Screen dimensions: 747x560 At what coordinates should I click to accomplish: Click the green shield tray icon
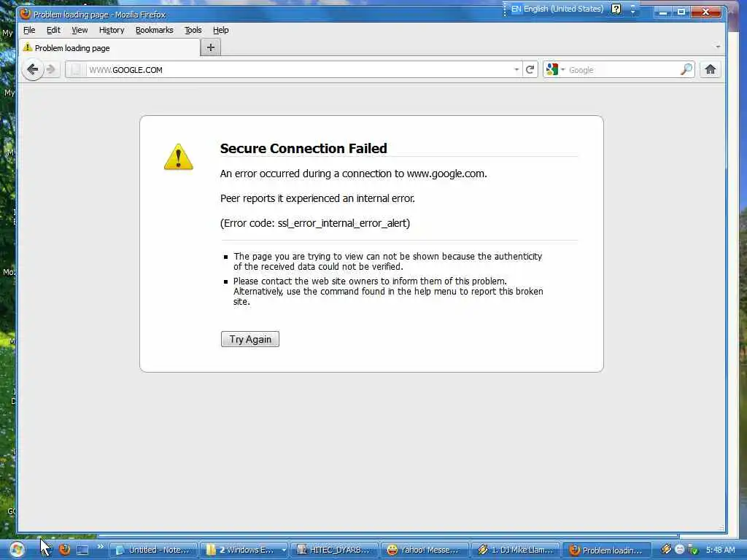pos(693,550)
